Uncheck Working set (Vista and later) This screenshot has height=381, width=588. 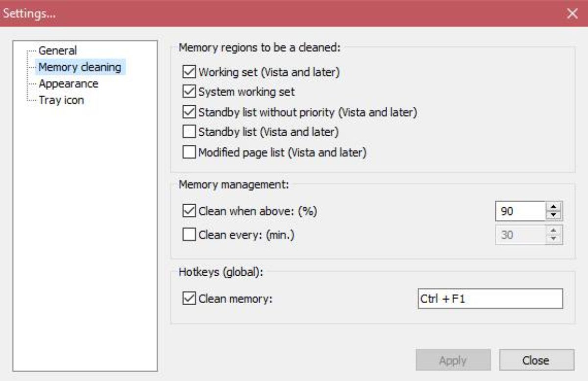(189, 72)
